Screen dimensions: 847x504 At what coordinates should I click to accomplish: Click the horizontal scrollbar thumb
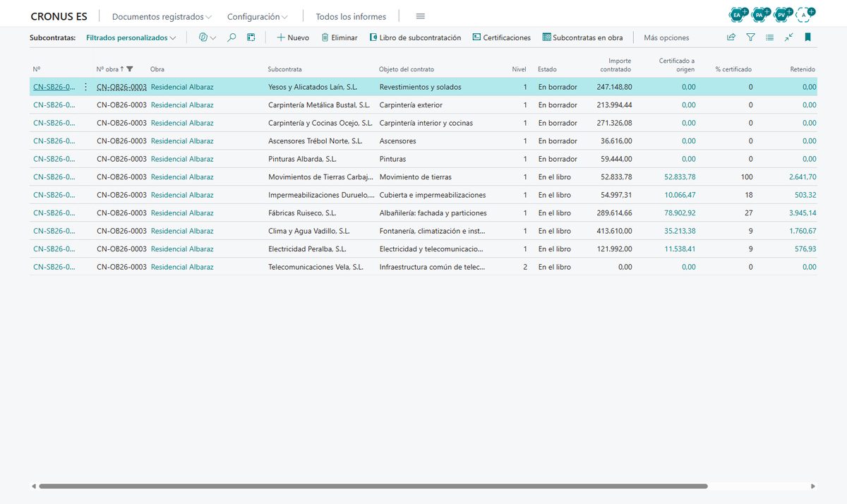373,486
